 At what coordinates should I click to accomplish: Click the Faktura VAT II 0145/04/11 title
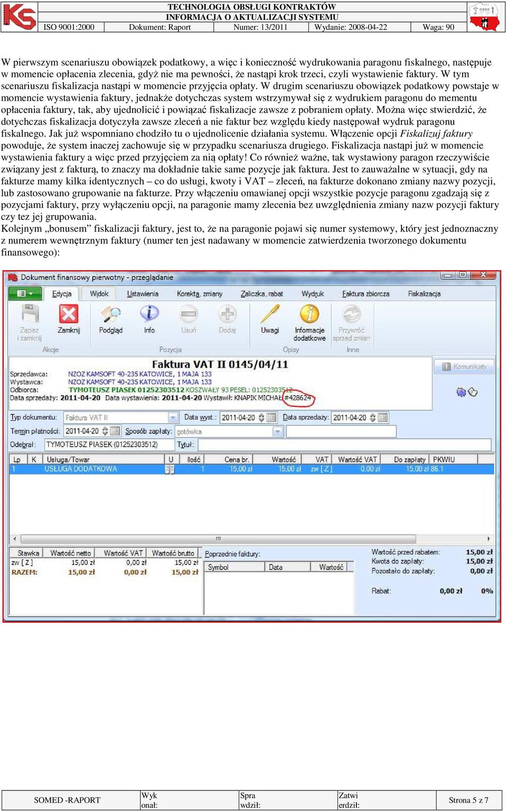pyautogui.click(x=220, y=365)
